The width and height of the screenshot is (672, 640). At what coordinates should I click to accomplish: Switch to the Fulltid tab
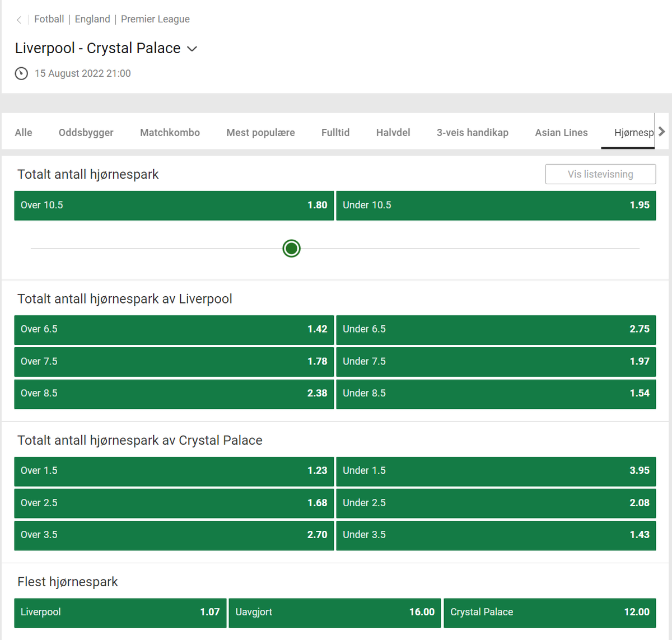(335, 133)
